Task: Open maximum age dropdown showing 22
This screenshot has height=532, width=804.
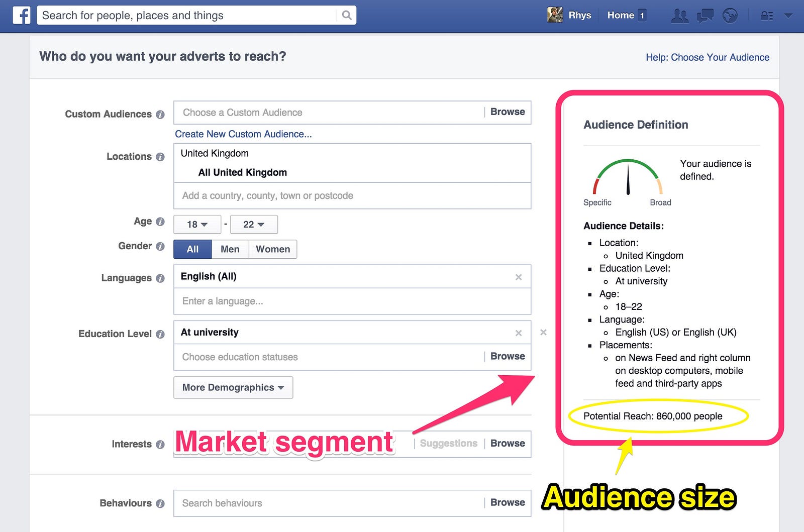Action: coord(254,225)
